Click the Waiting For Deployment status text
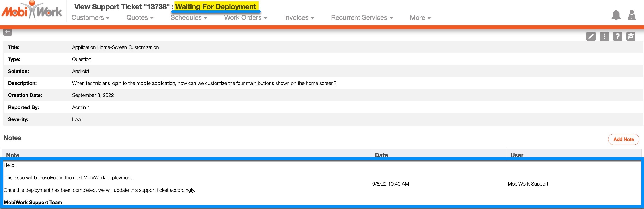This screenshot has width=644, height=209. click(x=216, y=7)
